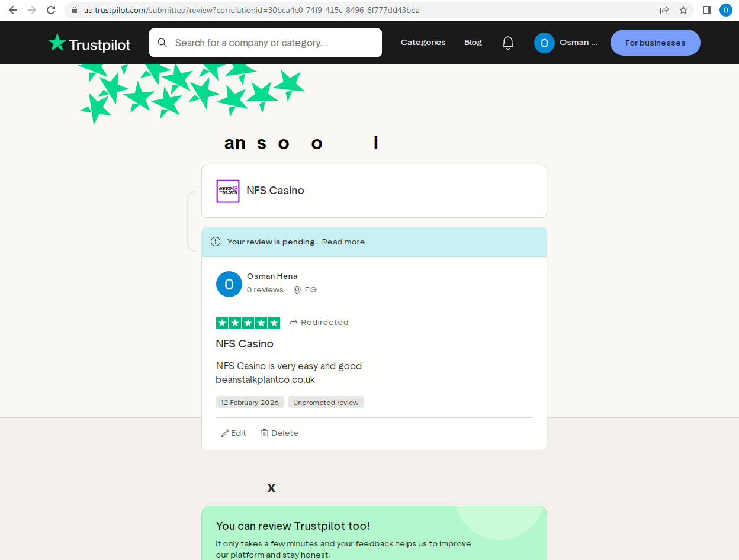739x560 pixels.
Task: Click the For businesses button
Action: (656, 43)
